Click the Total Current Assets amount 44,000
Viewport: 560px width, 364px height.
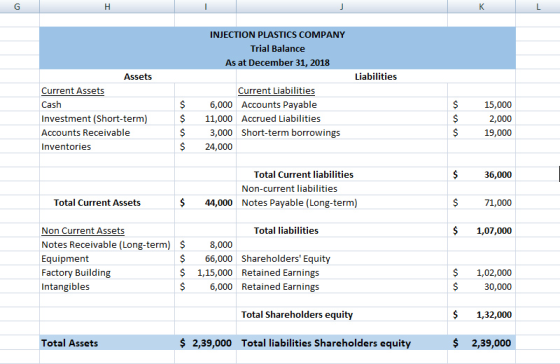tap(205, 203)
